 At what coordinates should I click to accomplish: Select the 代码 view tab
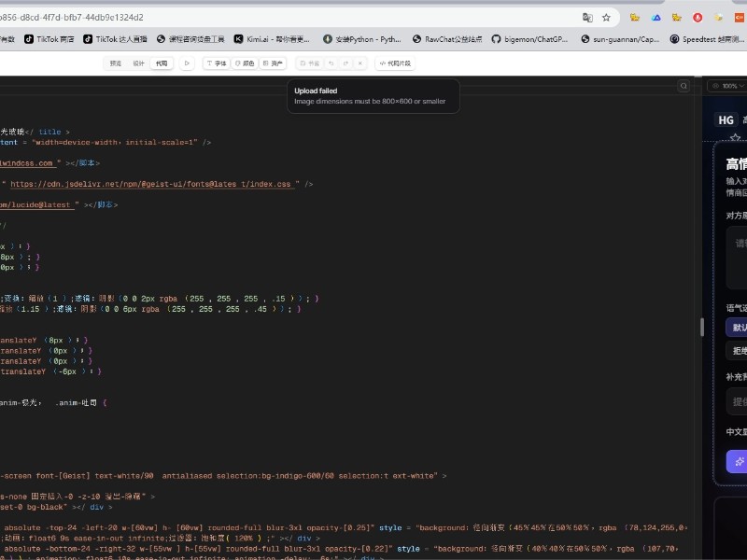(x=162, y=63)
